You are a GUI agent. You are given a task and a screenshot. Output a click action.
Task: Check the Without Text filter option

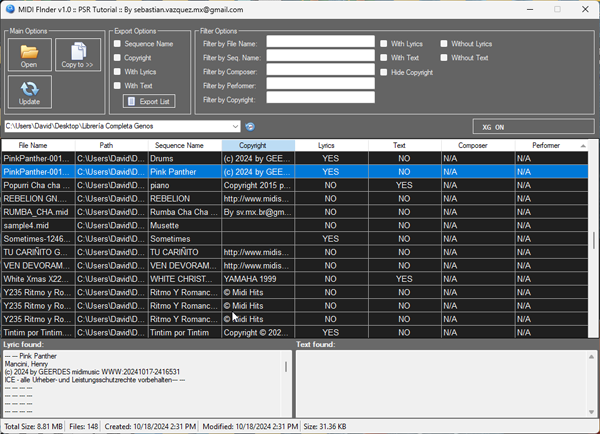point(444,58)
